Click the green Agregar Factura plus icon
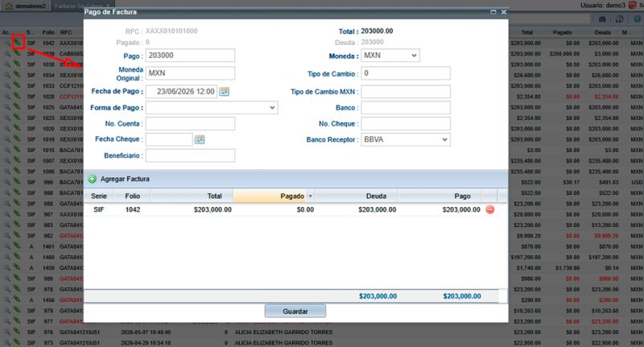 [x=93, y=179]
